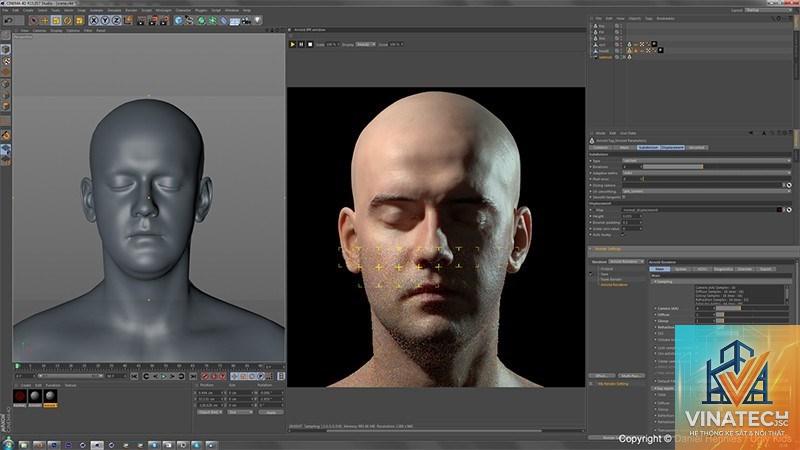Click the displacement Height value field
This screenshot has height=450, width=800.
pos(632,216)
